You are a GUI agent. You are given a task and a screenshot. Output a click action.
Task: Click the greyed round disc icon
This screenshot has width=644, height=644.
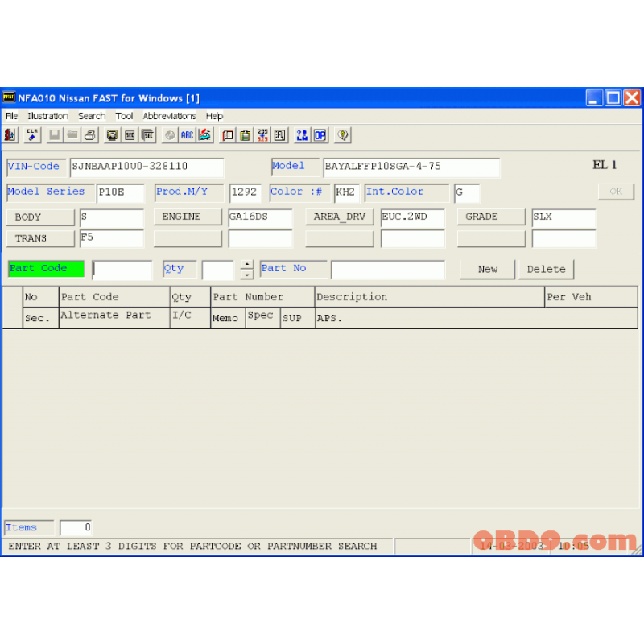tap(170, 135)
